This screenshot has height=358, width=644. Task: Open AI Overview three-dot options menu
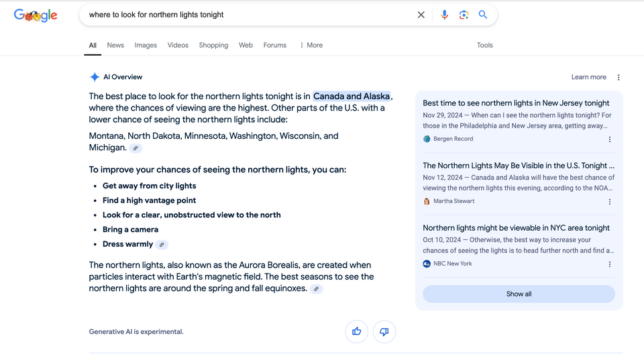[x=619, y=77]
